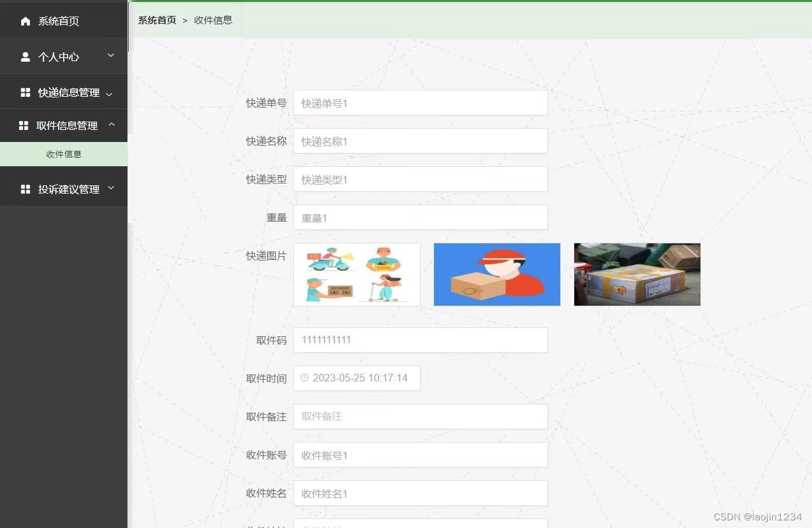The height and width of the screenshot is (528, 812).
Task: Click the person icon beside 个人中心
Action: 25,57
